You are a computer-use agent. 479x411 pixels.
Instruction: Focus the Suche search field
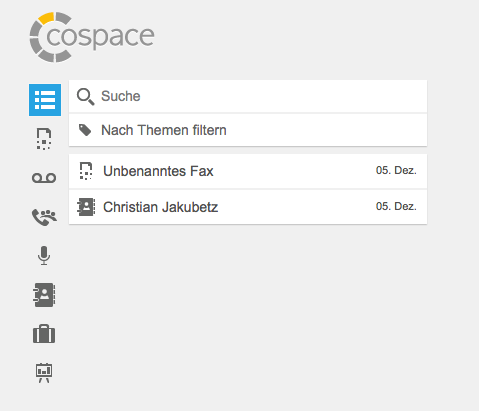point(248,96)
